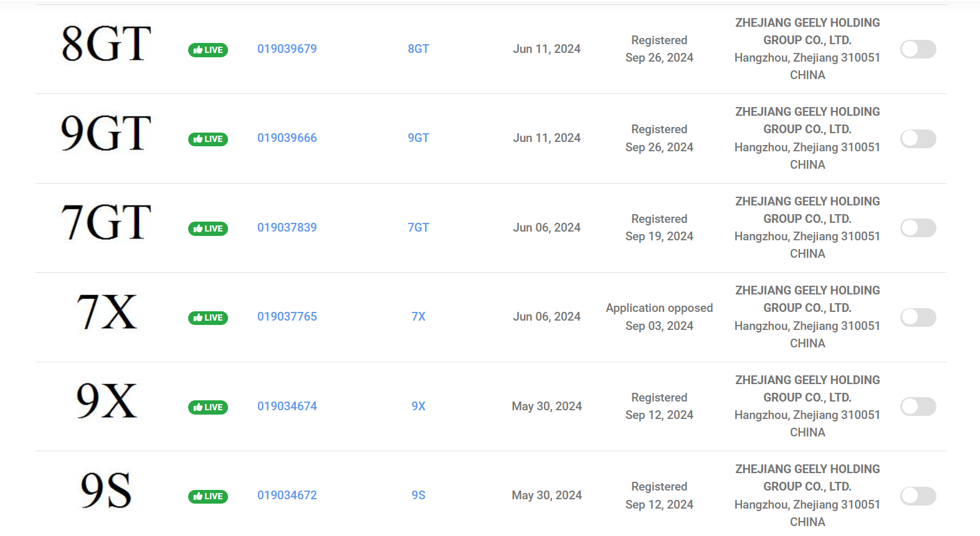Click the 'May 30, 2024' date in 9X row
Image resolution: width=980 pixels, height=536 pixels.
click(547, 406)
